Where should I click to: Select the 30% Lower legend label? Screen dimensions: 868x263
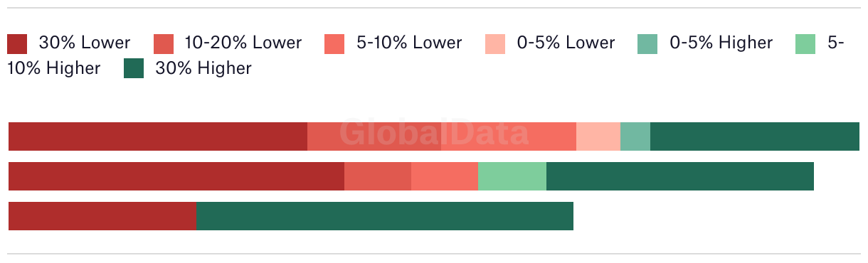[85, 43]
